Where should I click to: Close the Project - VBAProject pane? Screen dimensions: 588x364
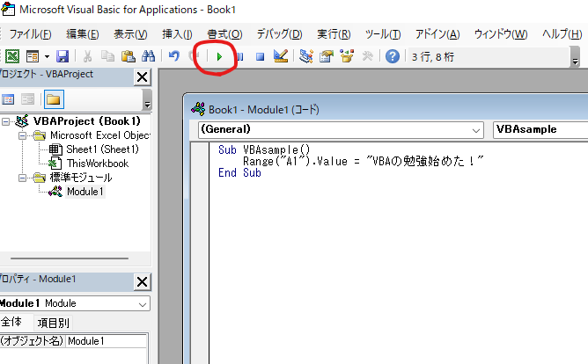[142, 77]
